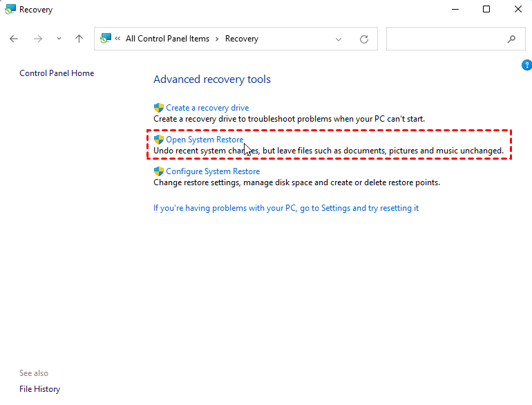
Task: Go back using the Back arrow
Action: tap(14, 39)
